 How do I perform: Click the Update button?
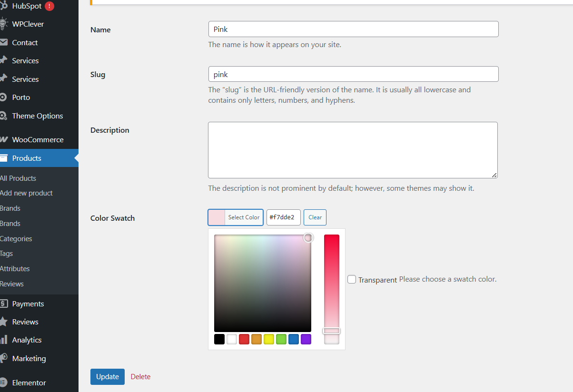[108, 377]
